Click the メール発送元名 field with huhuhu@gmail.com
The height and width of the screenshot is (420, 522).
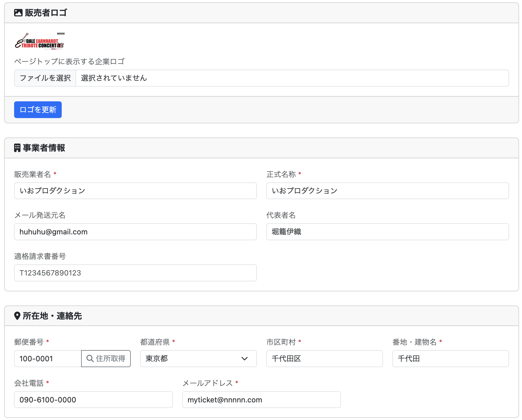[135, 232]
